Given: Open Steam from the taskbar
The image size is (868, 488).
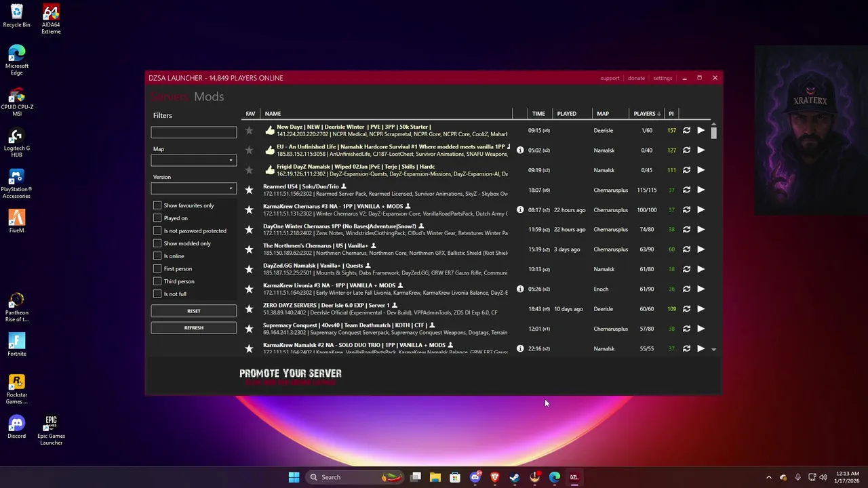Looking at the screenshot, I should [x=515, y=477].
